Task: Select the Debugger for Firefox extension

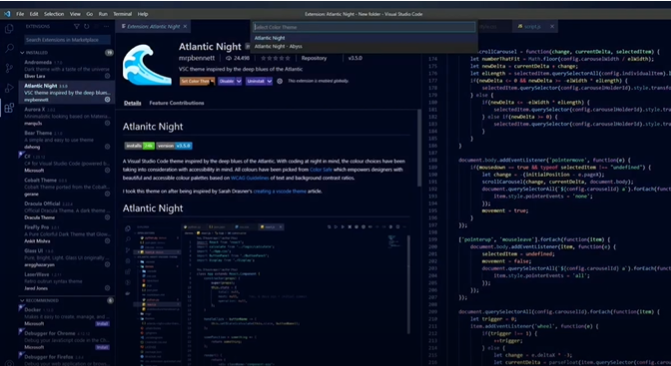Action: (x=67, y=359)
